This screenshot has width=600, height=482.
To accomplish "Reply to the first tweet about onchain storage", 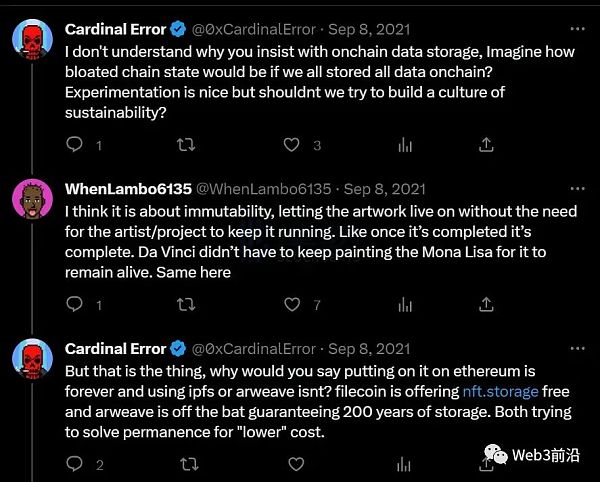I will coord(74,145).
